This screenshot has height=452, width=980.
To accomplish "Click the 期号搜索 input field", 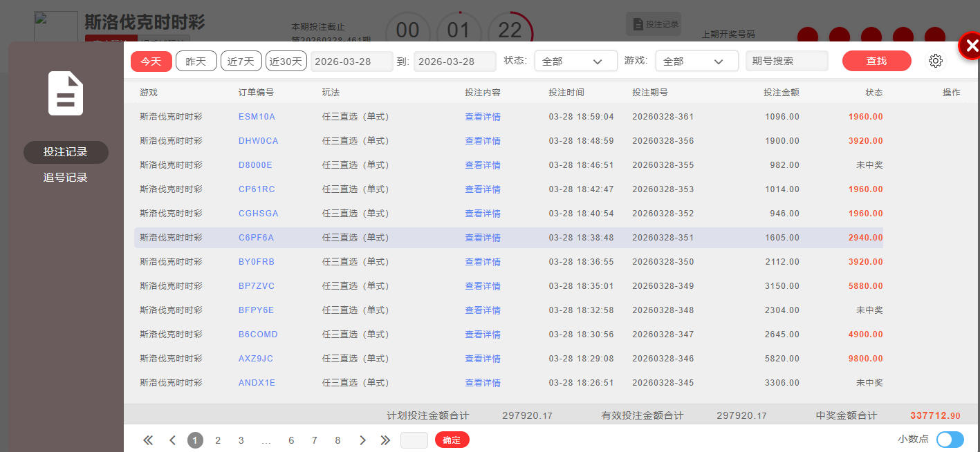I will click(x=786, y=61).
